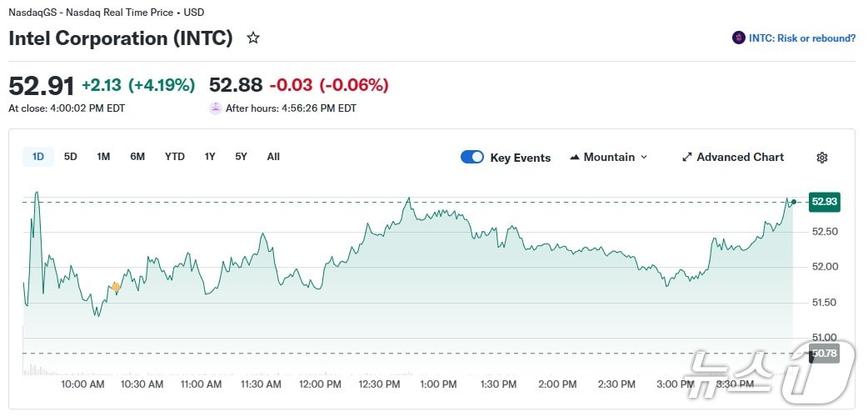Show the YTD chart range

point(175,157)
